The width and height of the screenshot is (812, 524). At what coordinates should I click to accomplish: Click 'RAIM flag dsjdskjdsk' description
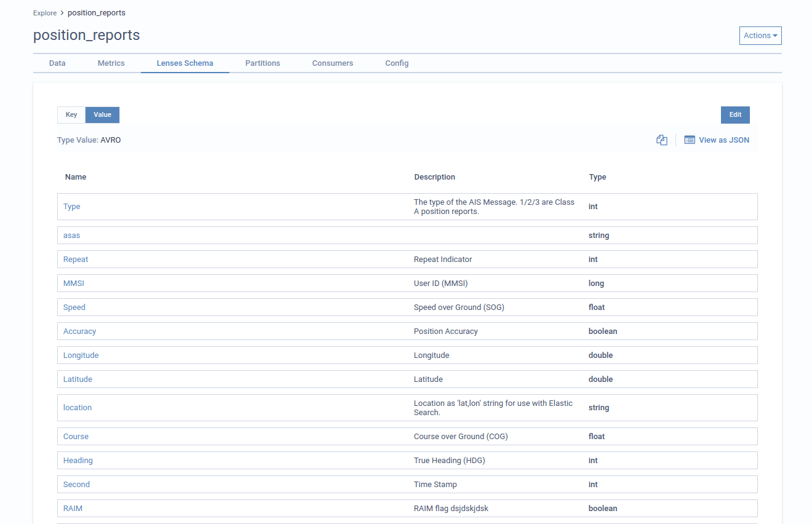coord(451,509)
